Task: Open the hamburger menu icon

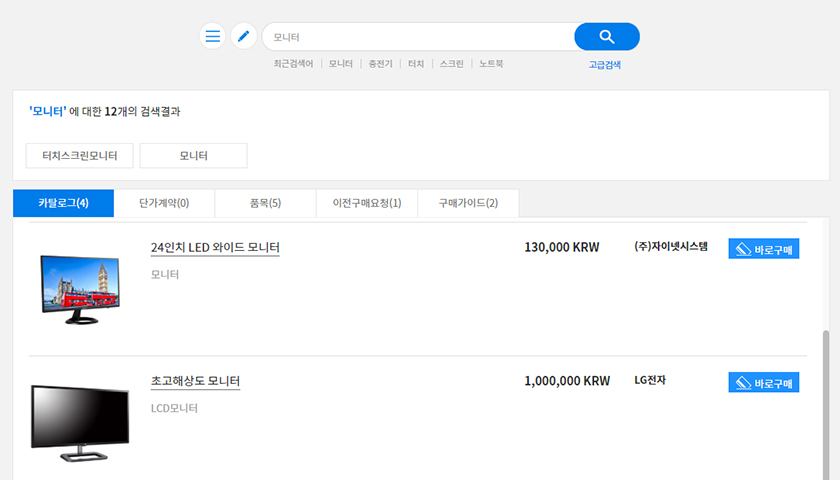Action: pos(212,36)
